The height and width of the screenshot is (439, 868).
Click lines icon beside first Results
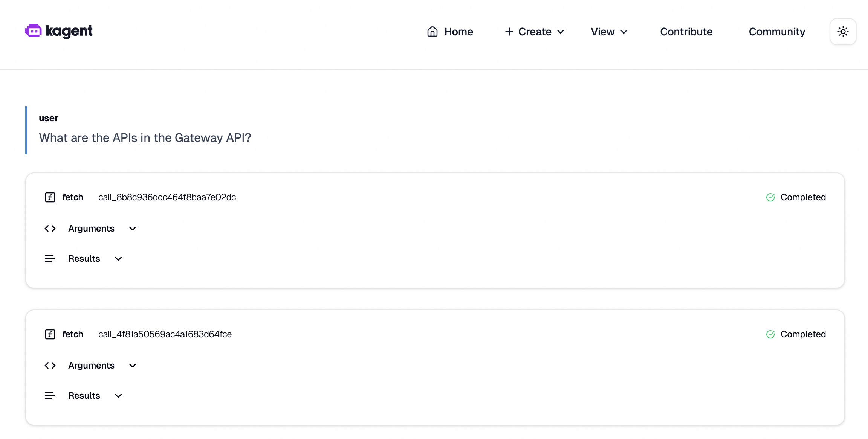50,259
